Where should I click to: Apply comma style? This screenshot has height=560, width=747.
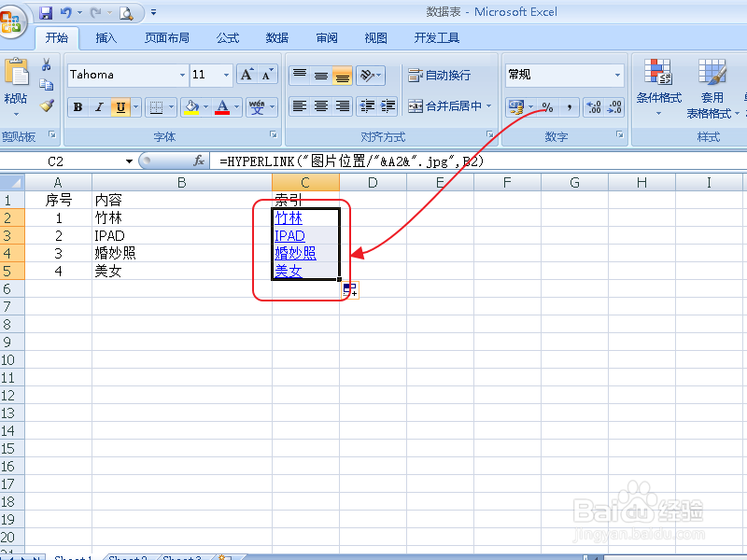[x=569, y=107]
